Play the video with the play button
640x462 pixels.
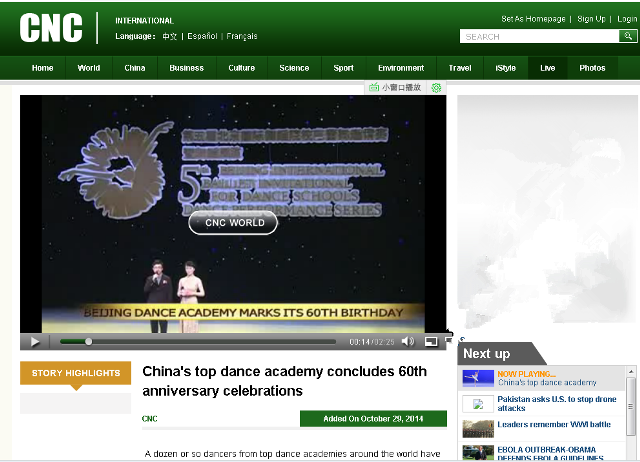pos(35,342)
